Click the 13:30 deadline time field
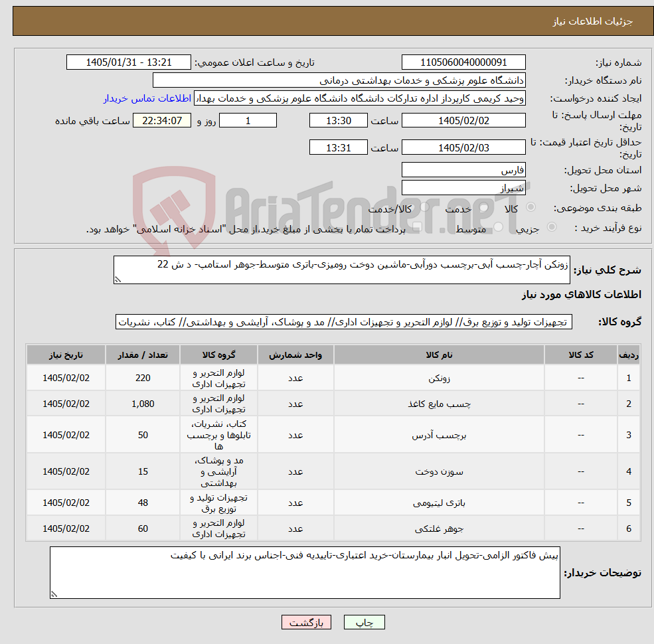 [x=338, y=121]
